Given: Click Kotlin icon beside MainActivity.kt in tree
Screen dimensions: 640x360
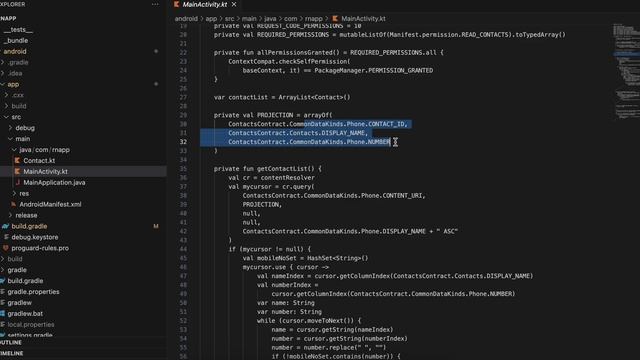Looking at the screenshot, I should click(17, 171).
